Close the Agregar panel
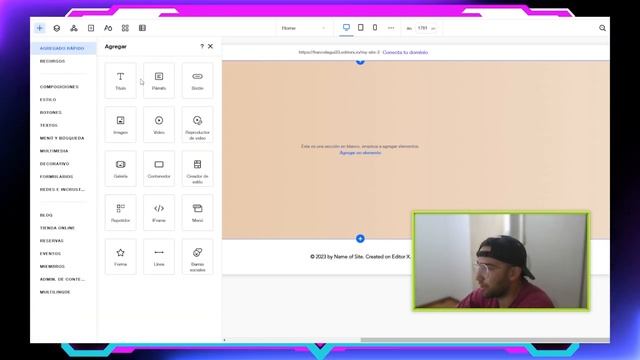 click(211, 47)
